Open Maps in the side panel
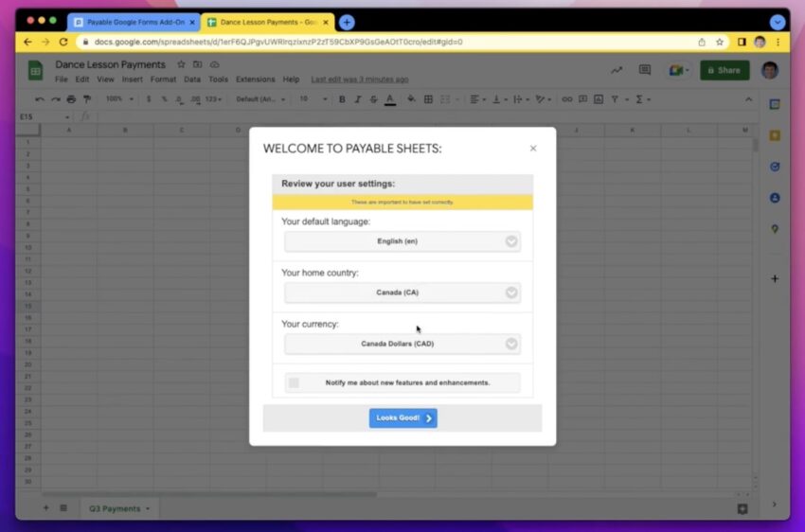 click(775, 229)
